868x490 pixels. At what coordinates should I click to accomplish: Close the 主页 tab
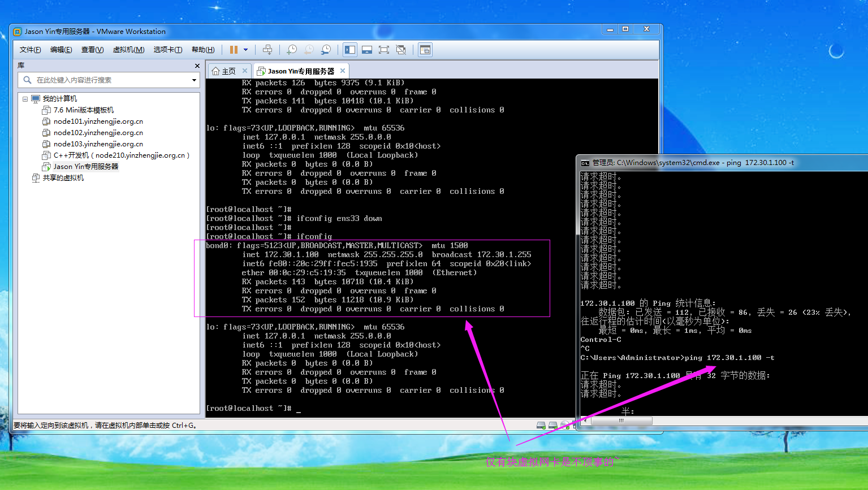click(x=245, y=71)
